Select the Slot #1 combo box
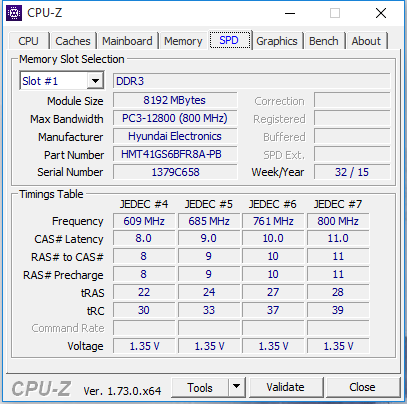Screen dimensions: 407x404 coord(62,81)
